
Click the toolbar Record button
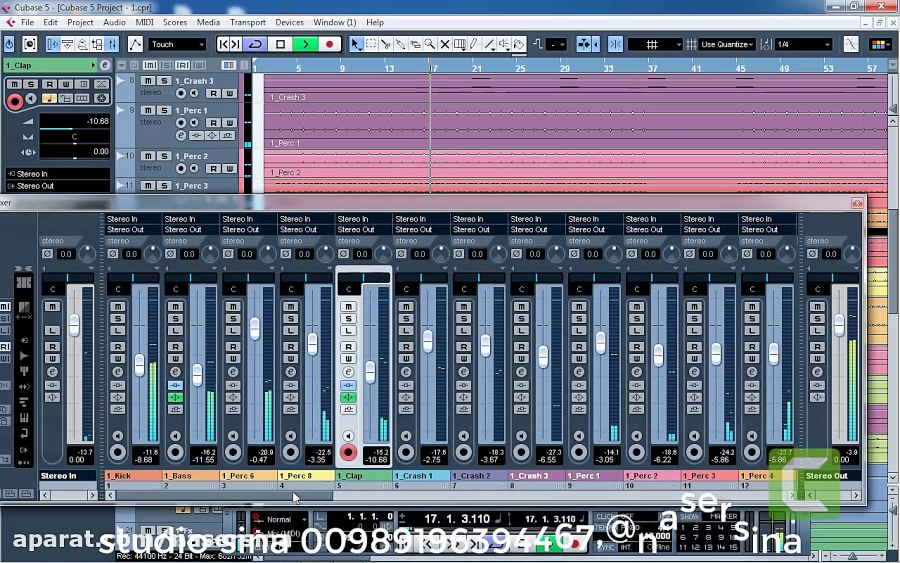(329, 44)
